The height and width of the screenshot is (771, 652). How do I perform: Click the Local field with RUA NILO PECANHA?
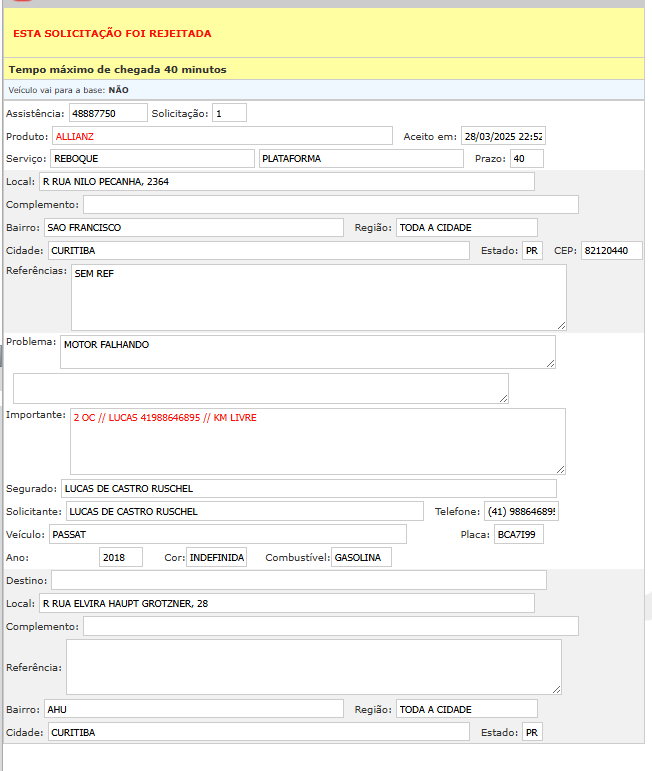[x=286, y=182]
